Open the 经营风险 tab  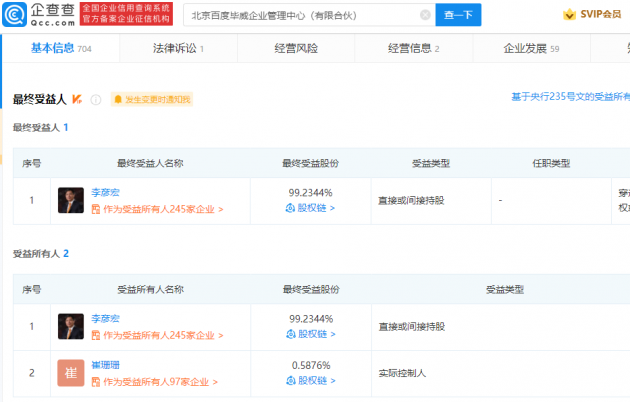coord(296,48)
